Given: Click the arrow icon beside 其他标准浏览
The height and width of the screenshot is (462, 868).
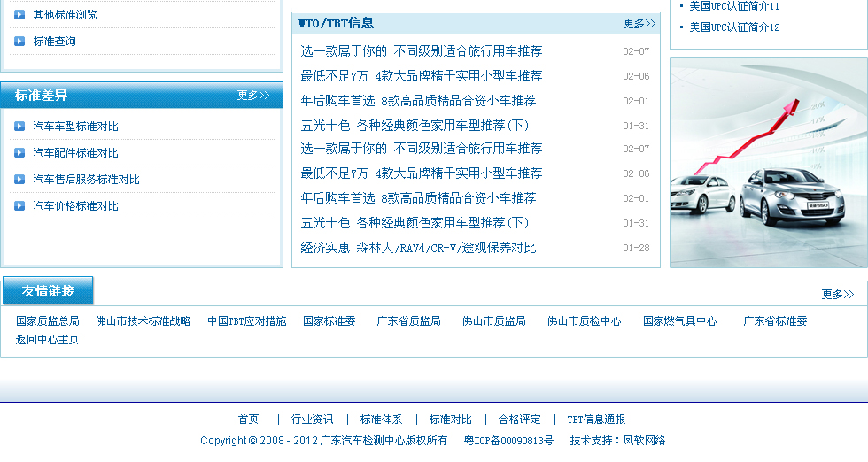Looking at the screenshot, I should [19, 14].
